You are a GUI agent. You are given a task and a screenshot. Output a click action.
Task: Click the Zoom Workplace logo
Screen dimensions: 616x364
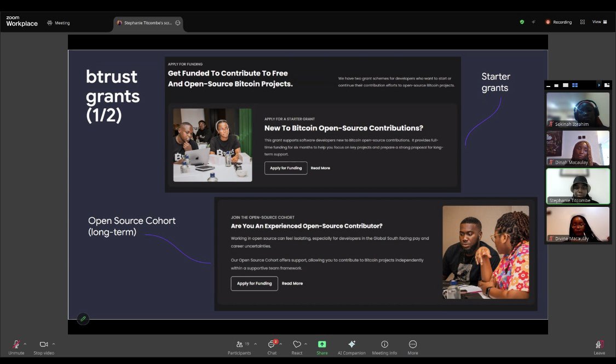[x=21, y=21]
